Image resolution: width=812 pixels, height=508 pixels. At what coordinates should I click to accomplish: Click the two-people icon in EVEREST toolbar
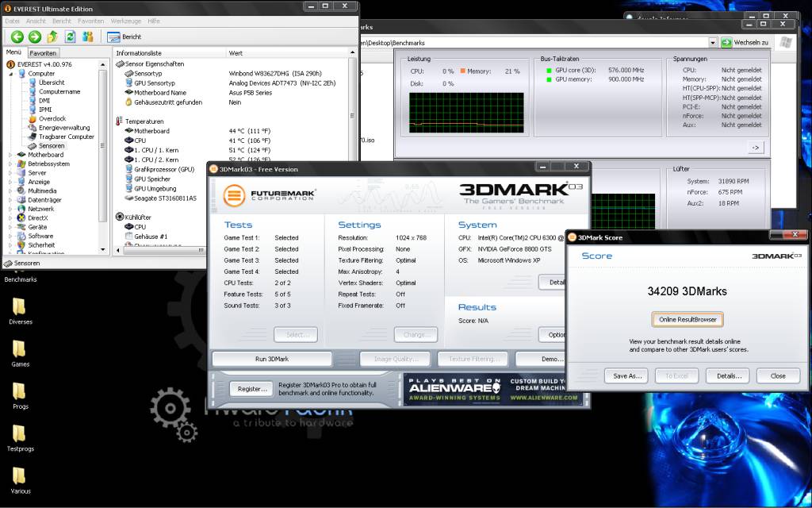pyautogui.click(x=87, y=37)
